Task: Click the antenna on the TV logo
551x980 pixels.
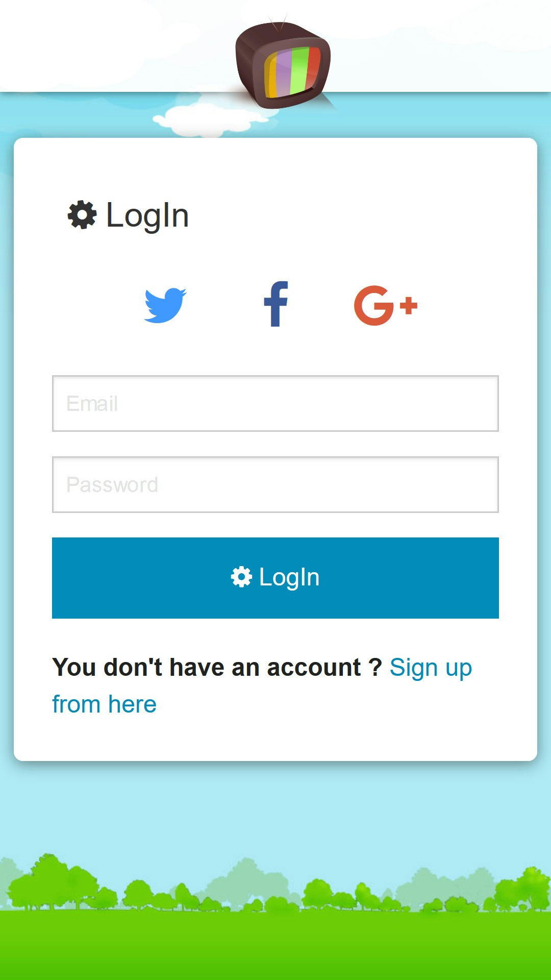Action: tap(278, 23)
